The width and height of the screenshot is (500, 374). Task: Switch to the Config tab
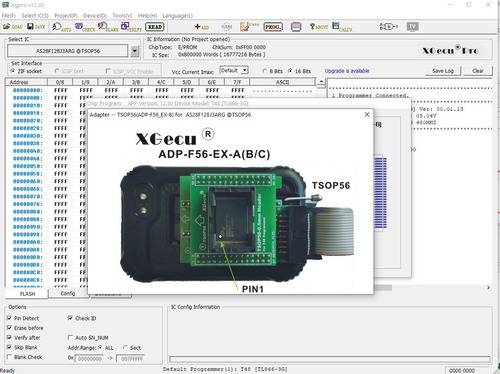tap(68, 293)
